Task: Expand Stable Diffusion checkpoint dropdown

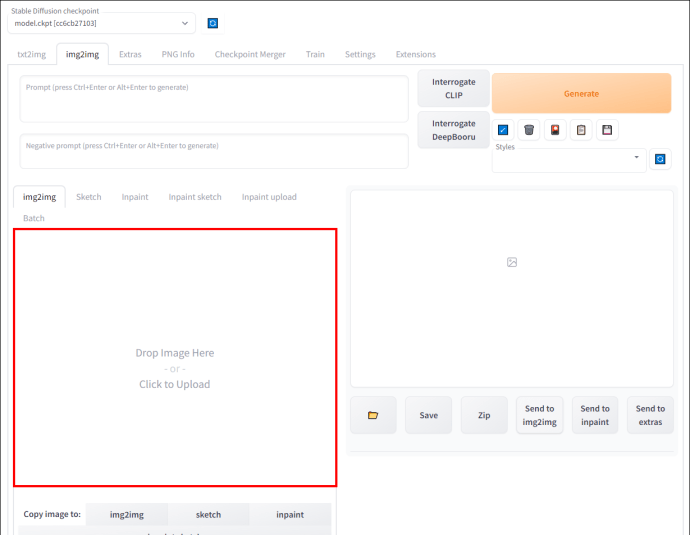Action: coord(101,23)
